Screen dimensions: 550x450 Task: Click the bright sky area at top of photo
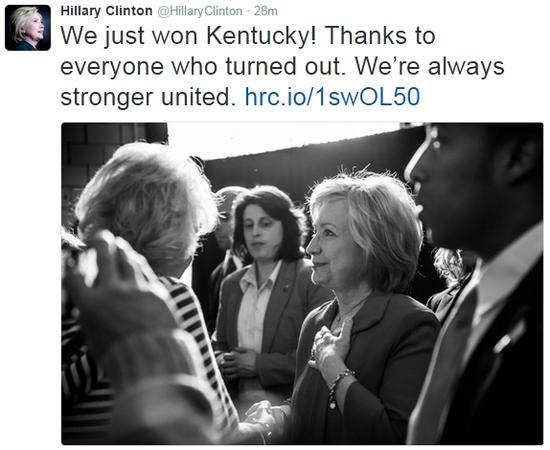tap(281, 139)
